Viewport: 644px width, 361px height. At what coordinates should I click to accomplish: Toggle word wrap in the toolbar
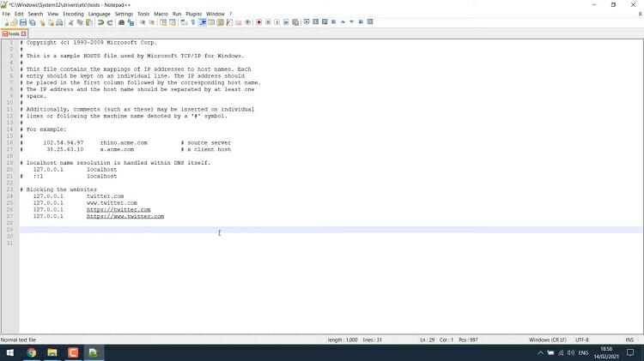click(x=184, y=22)
